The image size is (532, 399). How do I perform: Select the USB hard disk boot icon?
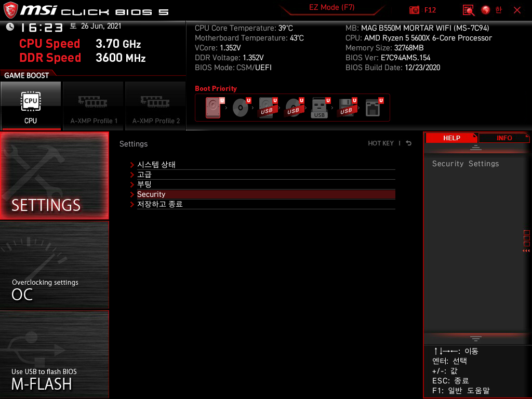coord(268,108)
